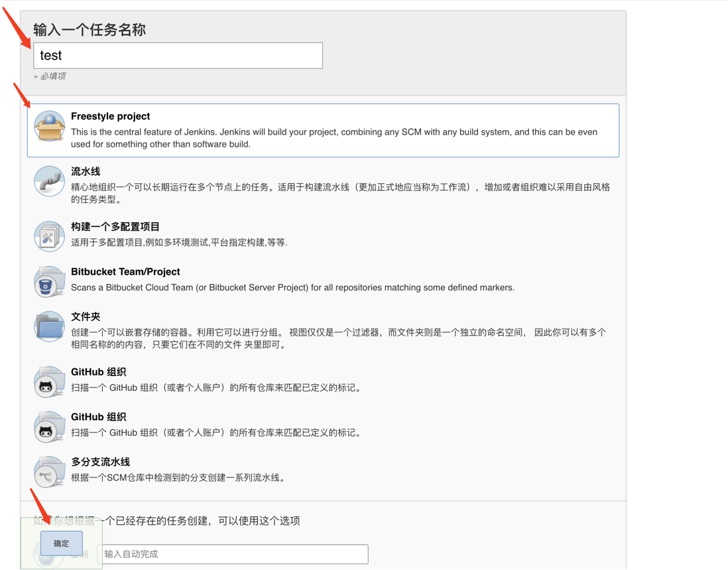
Task: Choose the "多分支流水线" item title
Action: (100, 463)
